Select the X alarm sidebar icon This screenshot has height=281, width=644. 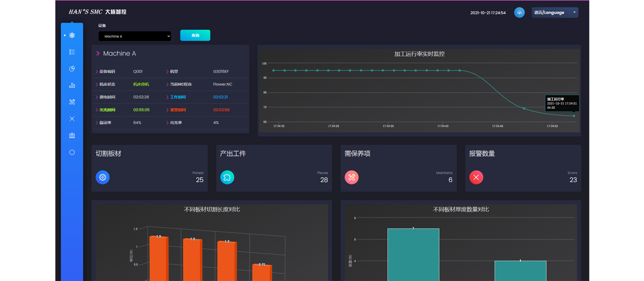(x=72, y=119)
